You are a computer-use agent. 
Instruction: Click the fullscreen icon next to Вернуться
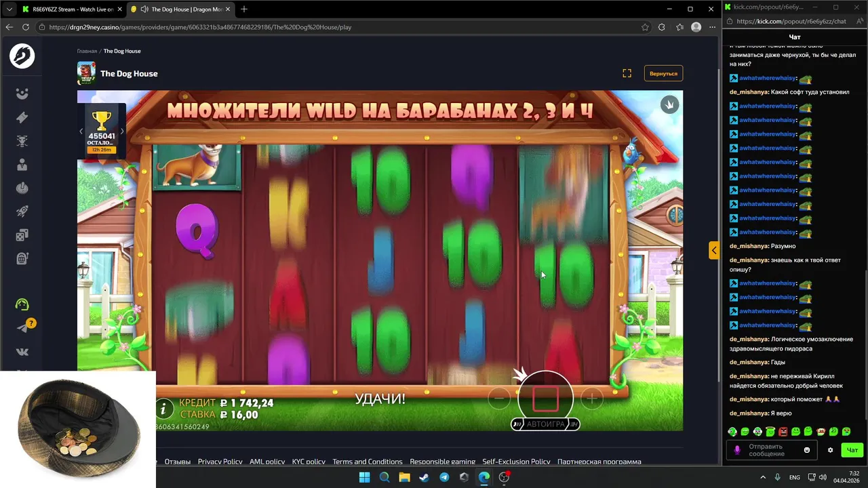coord(627,73)
